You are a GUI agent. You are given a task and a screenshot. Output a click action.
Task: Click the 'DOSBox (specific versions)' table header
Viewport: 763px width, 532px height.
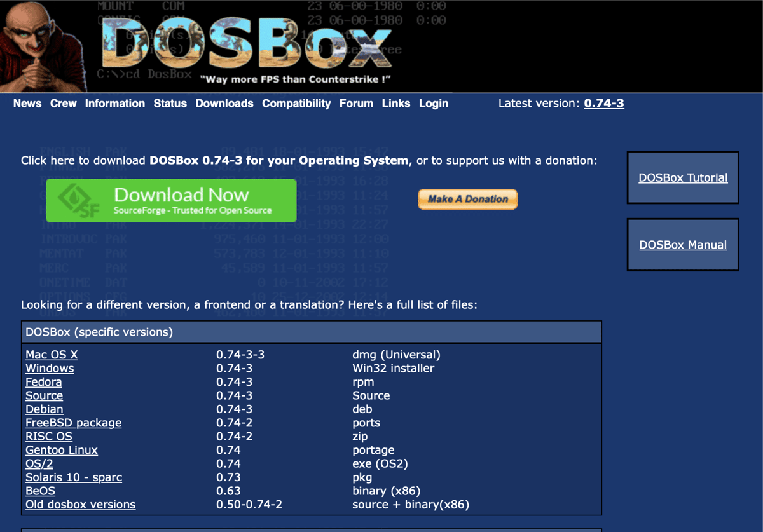312,332
